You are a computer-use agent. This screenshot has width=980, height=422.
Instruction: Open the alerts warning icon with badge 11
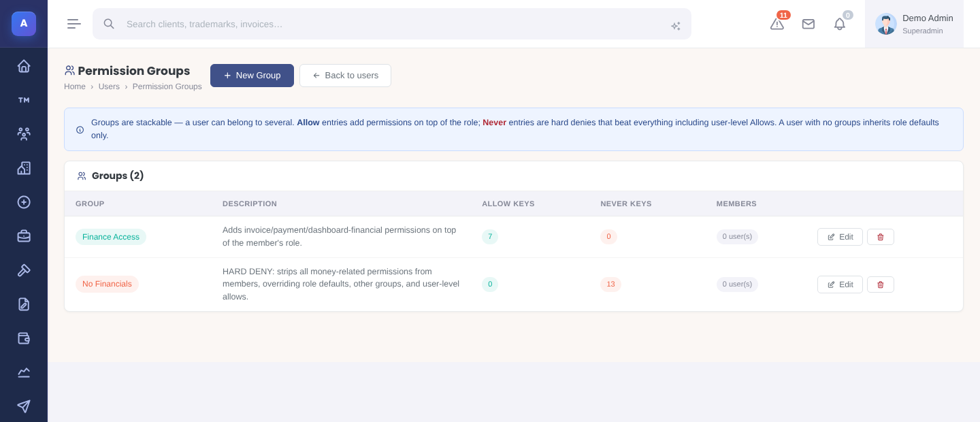777,24
